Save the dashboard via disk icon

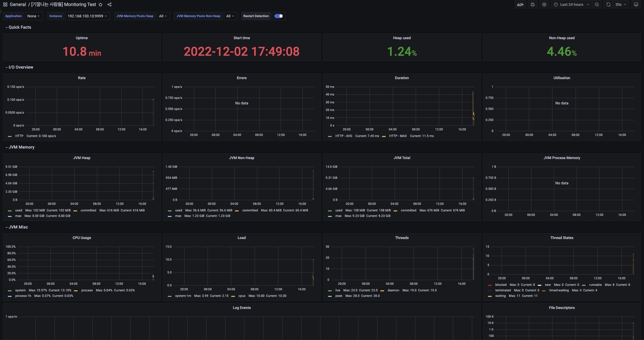pos(532,4)
